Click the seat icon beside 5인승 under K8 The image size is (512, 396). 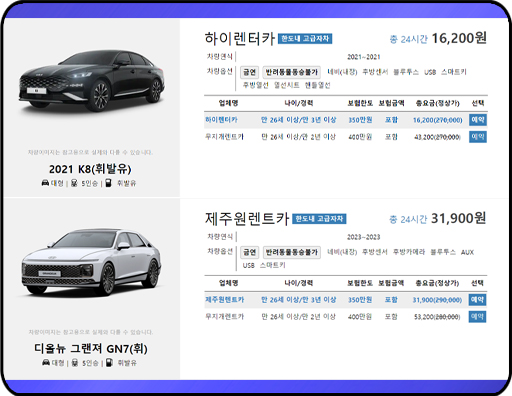[74, 183]
